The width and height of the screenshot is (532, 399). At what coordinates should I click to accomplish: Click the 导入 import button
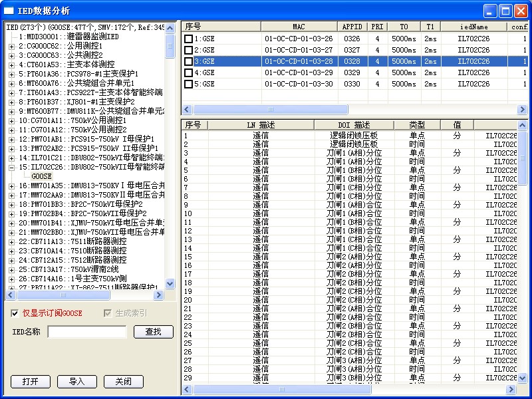[x=76, y=382]
